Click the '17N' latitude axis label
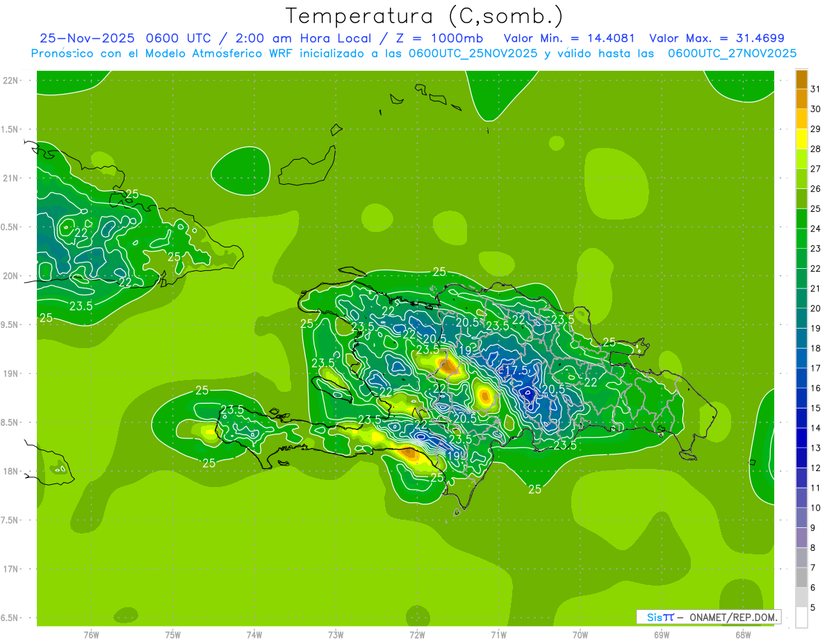The width and height of the screenshot is (834, 644). click(x=10, y=569)
